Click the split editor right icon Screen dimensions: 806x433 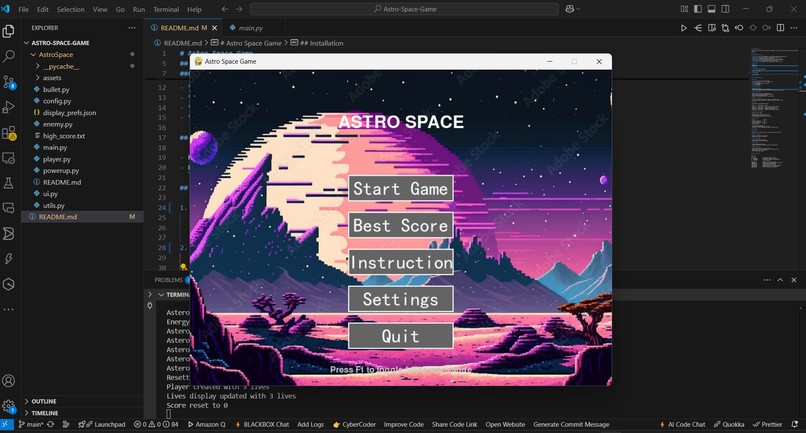(780, 28)
